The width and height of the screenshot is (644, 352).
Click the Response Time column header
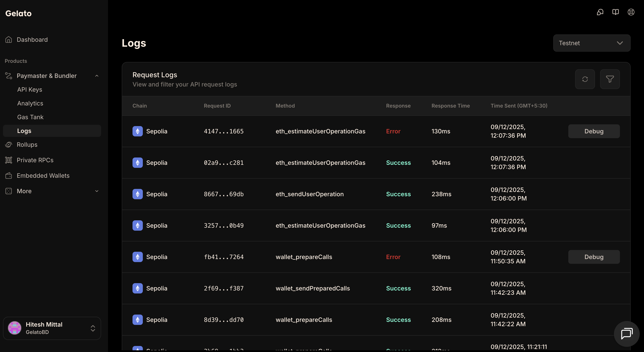[x=450, y=106]
